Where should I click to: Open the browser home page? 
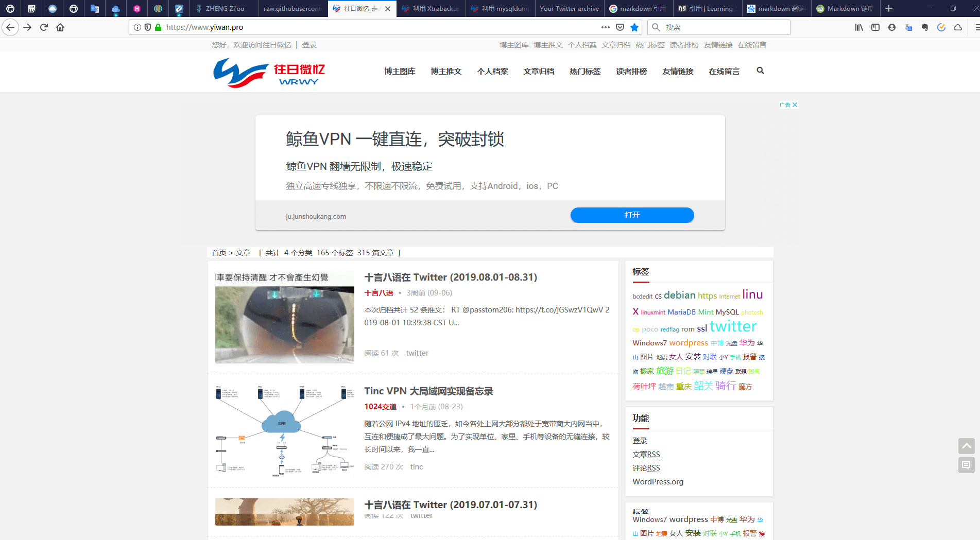coord(60,27)
